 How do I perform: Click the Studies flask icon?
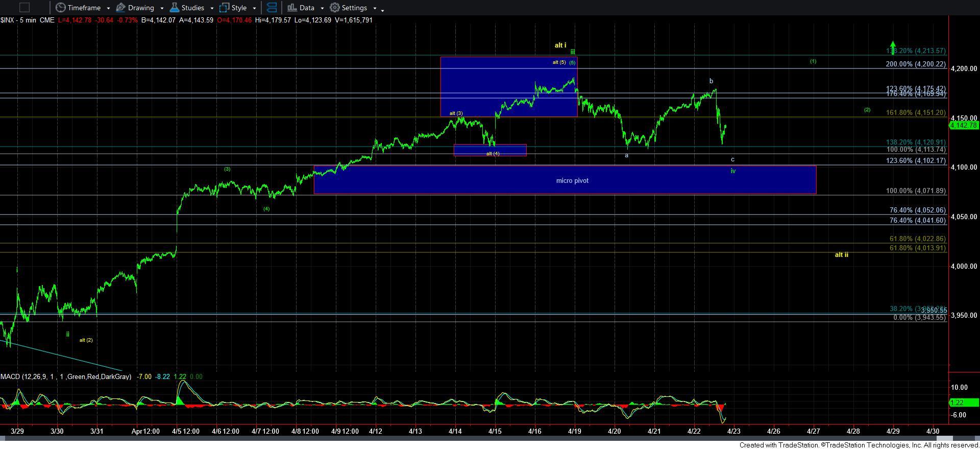[x=175, y=8]
